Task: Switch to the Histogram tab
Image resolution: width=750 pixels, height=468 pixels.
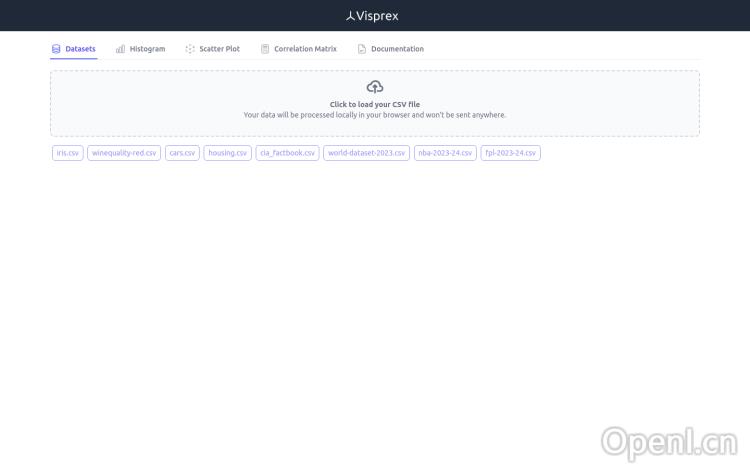Action: click(x=147, y=49)
